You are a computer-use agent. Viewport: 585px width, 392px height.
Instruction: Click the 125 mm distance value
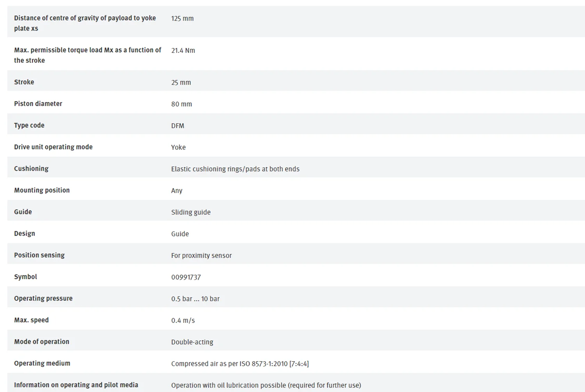182,18
